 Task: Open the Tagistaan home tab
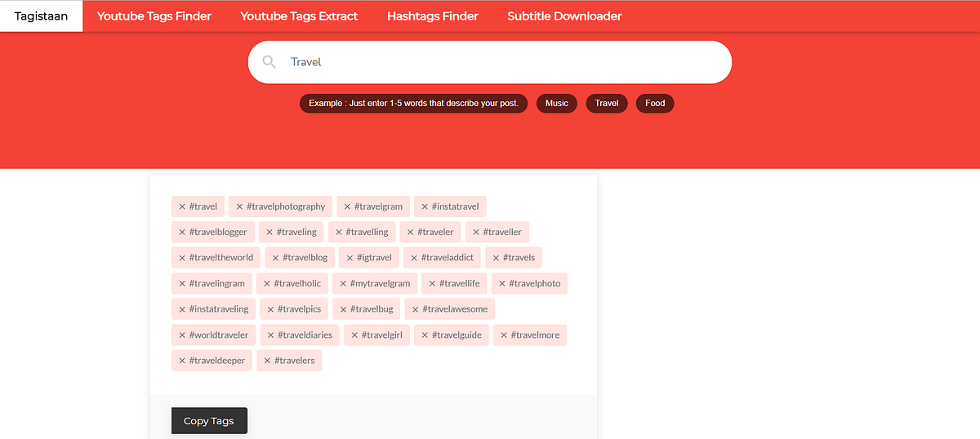(x=41, y=16)
